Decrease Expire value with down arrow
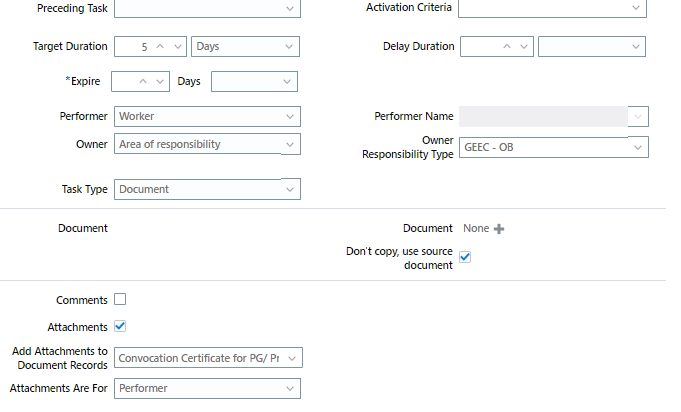The image size is (681, 412). 160,82
